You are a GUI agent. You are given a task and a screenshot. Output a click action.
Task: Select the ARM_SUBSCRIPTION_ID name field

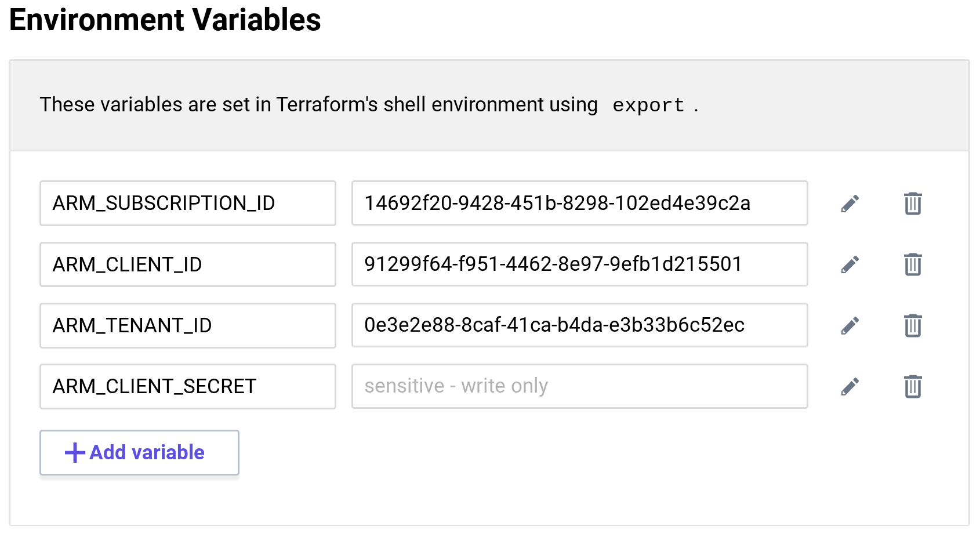(187, 203)
